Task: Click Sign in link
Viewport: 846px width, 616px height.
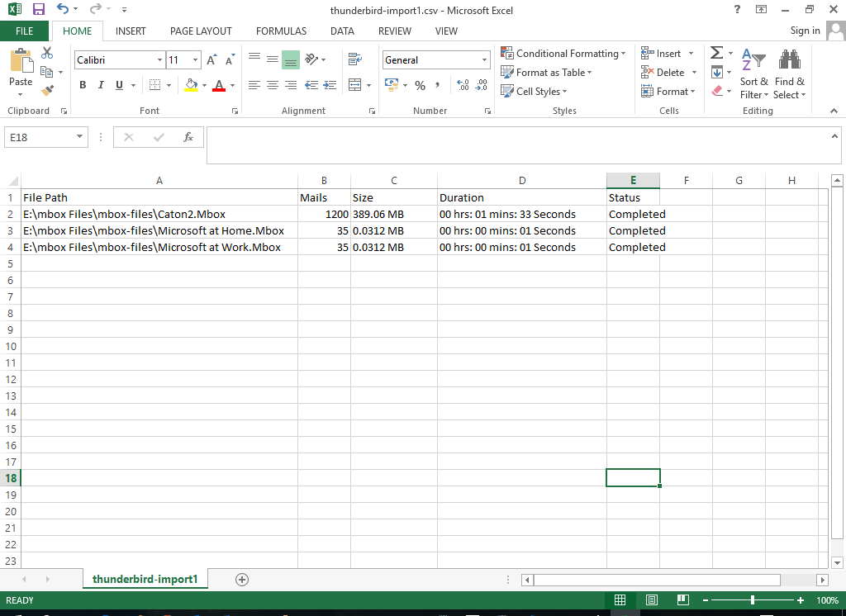Action: point(805,31)
